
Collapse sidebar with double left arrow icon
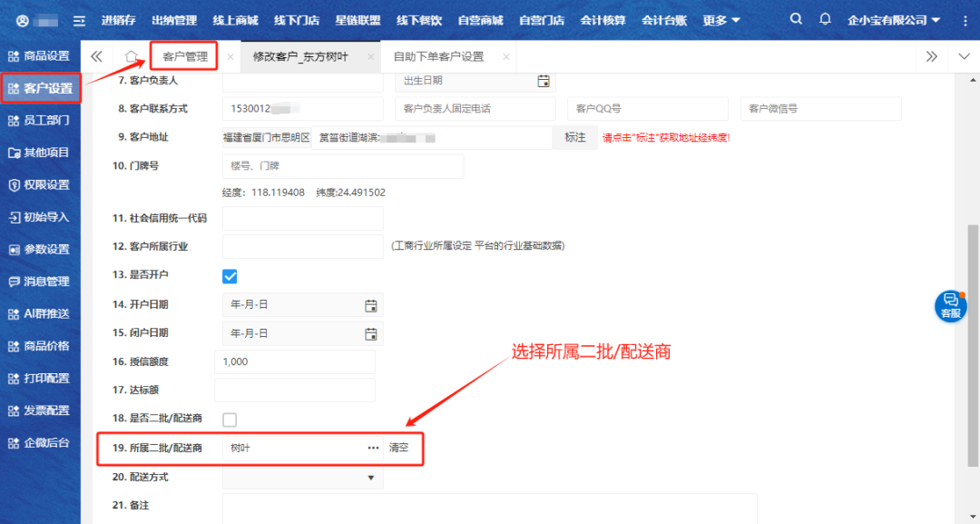[x=96, y=56]
